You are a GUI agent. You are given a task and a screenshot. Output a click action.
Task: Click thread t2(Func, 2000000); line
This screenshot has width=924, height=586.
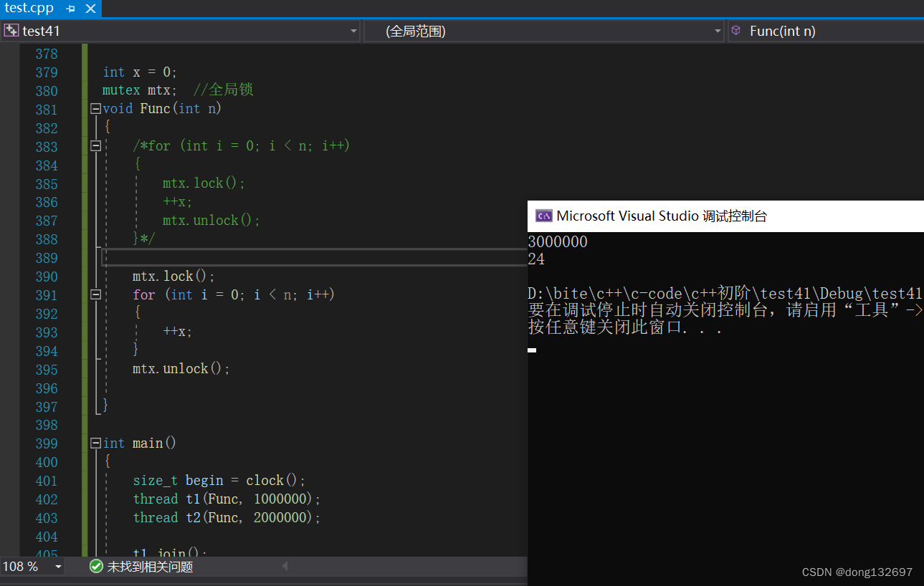(x=227, y=518)
